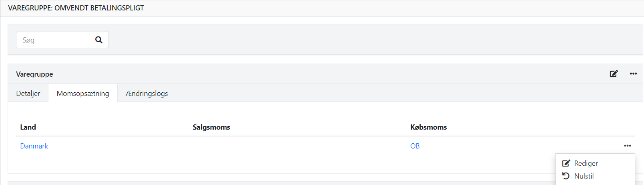Click the Salgsmoms column header

[x=211, y=127]
